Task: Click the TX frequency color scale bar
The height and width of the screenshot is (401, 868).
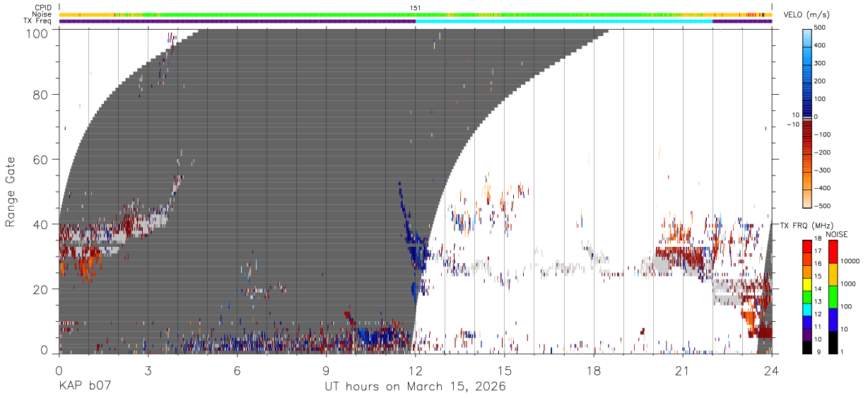Action: [807, 297]
